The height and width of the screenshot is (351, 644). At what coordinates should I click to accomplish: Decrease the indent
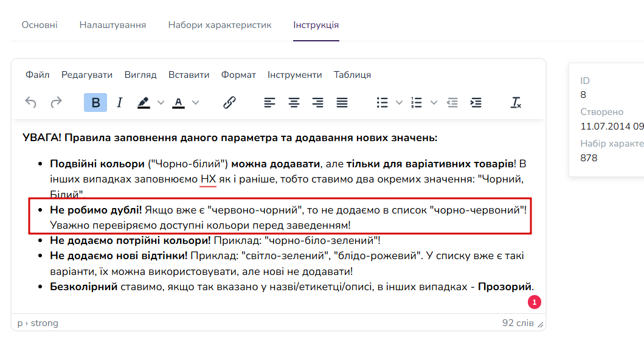(452, 102)
